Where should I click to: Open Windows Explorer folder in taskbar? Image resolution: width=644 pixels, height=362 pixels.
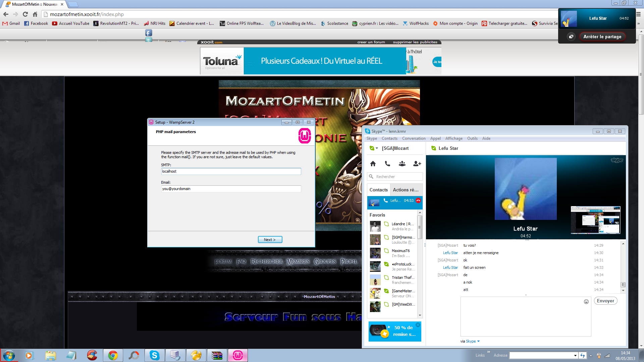pyautogui.click(x=51, y=355)
